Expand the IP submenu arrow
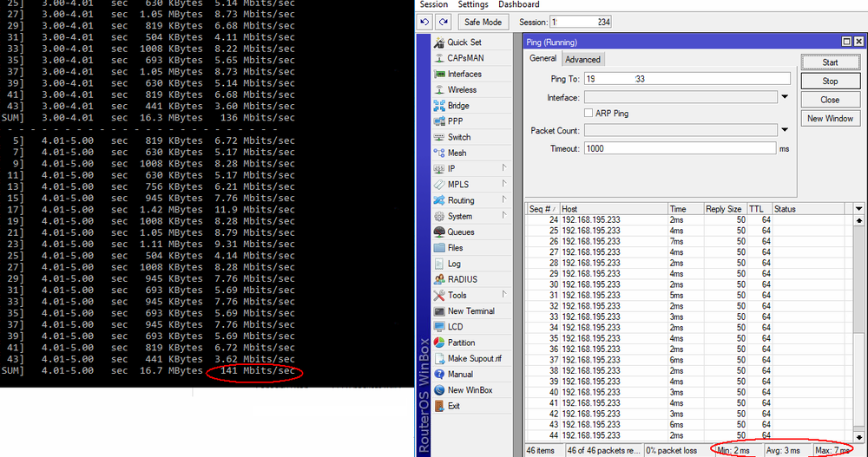Viewport: 868px width, 457px height. 504,167
